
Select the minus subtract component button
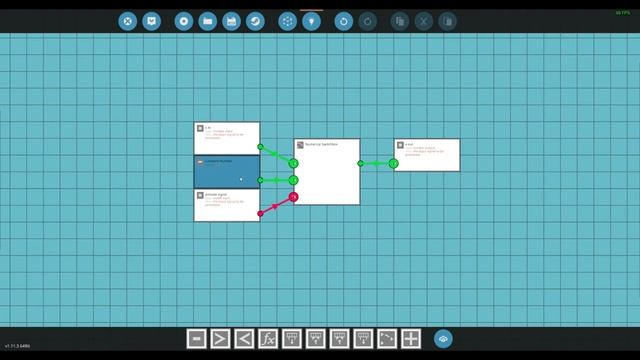(197, 339)
